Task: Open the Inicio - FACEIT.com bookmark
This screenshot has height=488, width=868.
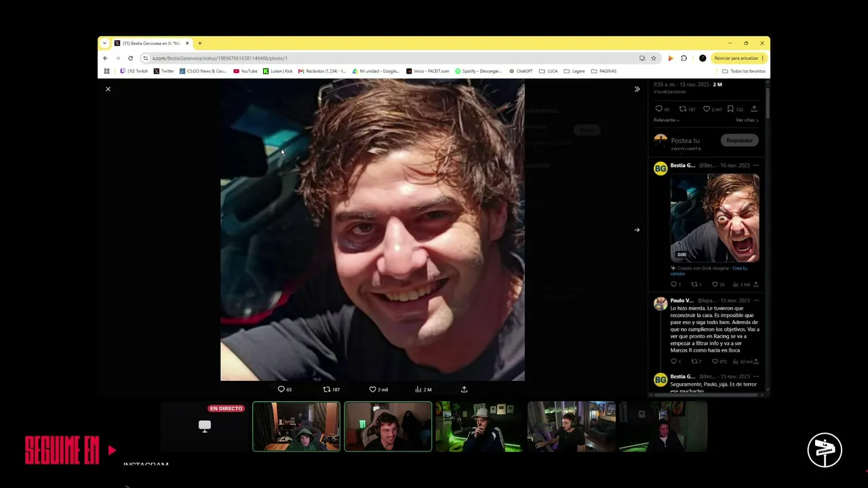Action: (428, 71)
